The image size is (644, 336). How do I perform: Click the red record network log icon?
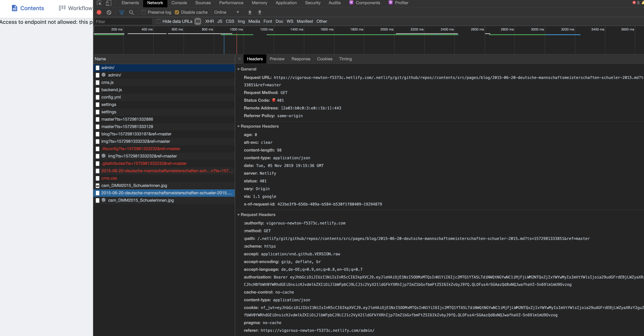point(99,12)
